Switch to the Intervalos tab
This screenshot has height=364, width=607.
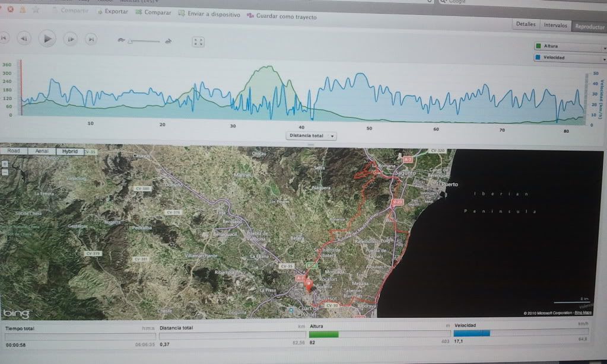coord(555,25)
